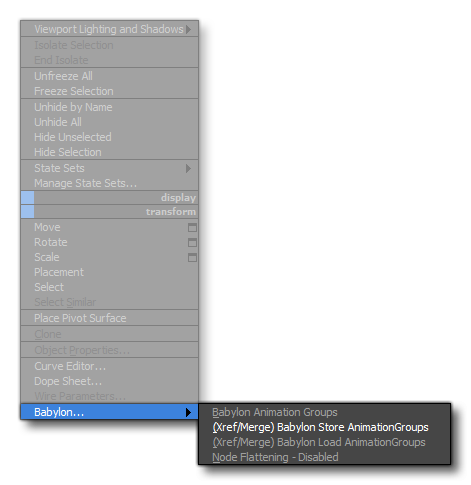The width and height of the screenshot is (471, 485).
Task: Click blue marker beside transform header
Action: (x=28, y=212)
